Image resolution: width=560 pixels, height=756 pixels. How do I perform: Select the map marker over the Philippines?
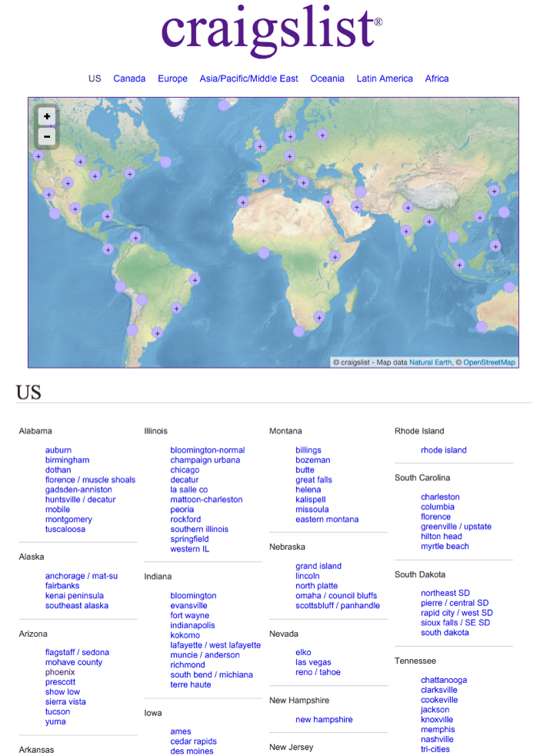pyautogui.click(x=495, y=246)
